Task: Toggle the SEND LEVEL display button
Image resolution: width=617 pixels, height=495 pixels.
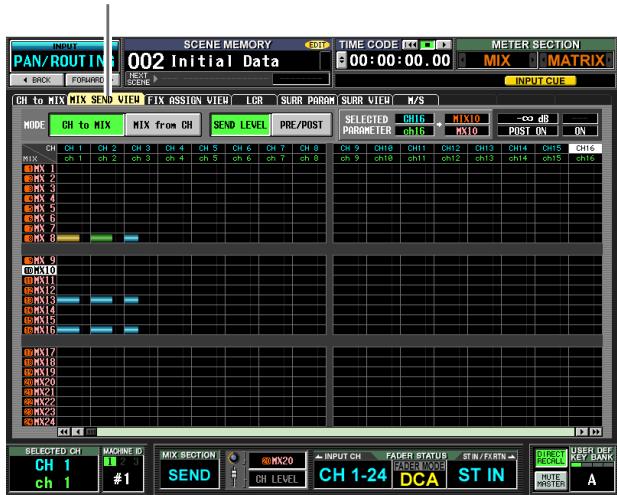Action: pyautogui.click(x=240, y=125)
